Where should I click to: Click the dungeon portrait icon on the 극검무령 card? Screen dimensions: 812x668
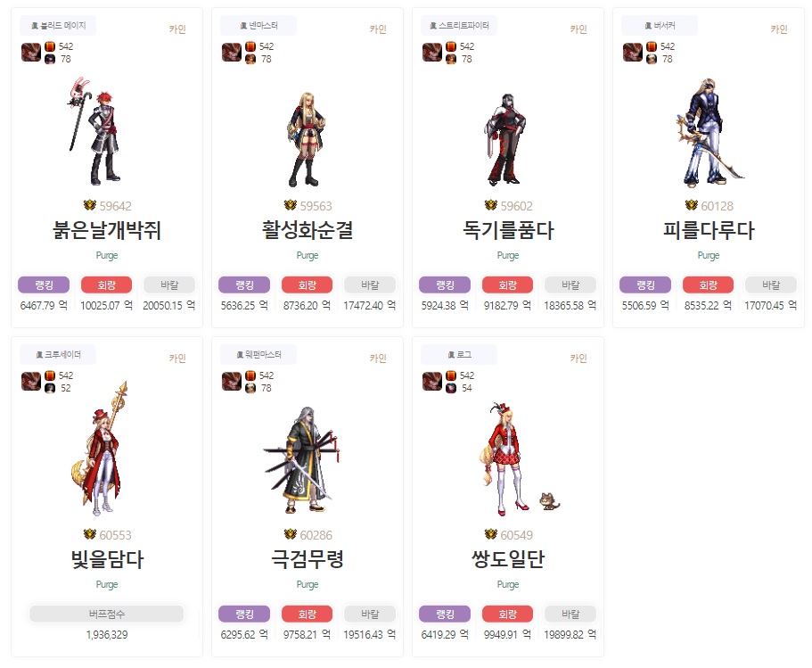point(232,382)
